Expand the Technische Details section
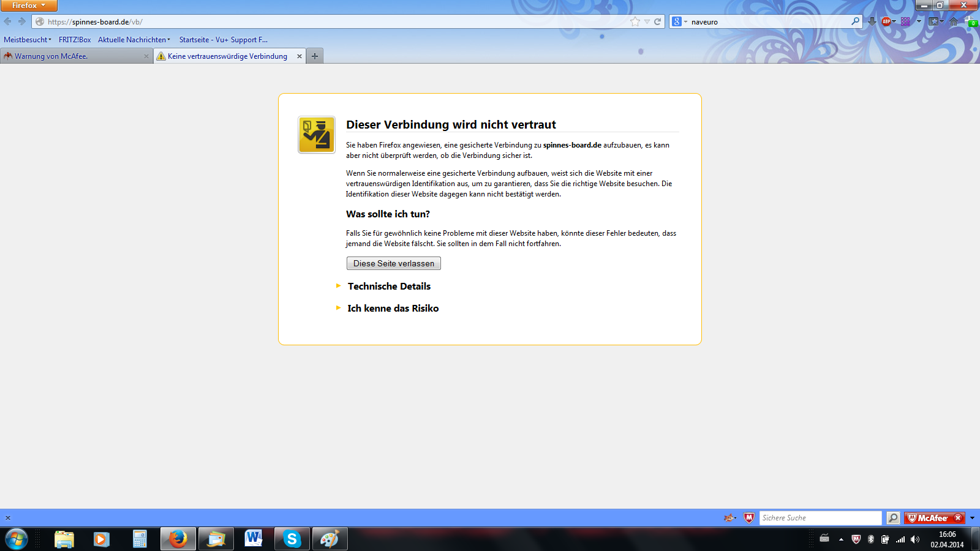The height and width of the screenshot is (551, 980). coord(389,287)
